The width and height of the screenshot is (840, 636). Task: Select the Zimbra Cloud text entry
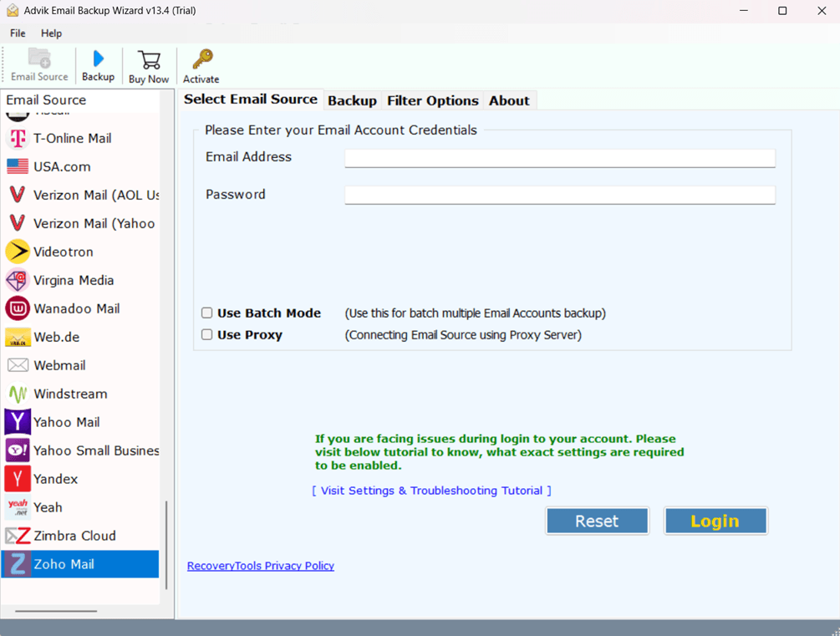pyautogui.click(x=74, y=536)
